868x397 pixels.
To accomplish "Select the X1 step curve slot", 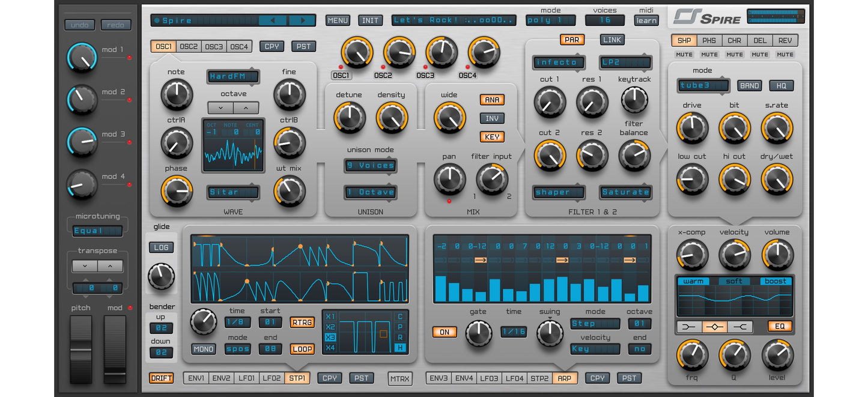I will (329, 317).
